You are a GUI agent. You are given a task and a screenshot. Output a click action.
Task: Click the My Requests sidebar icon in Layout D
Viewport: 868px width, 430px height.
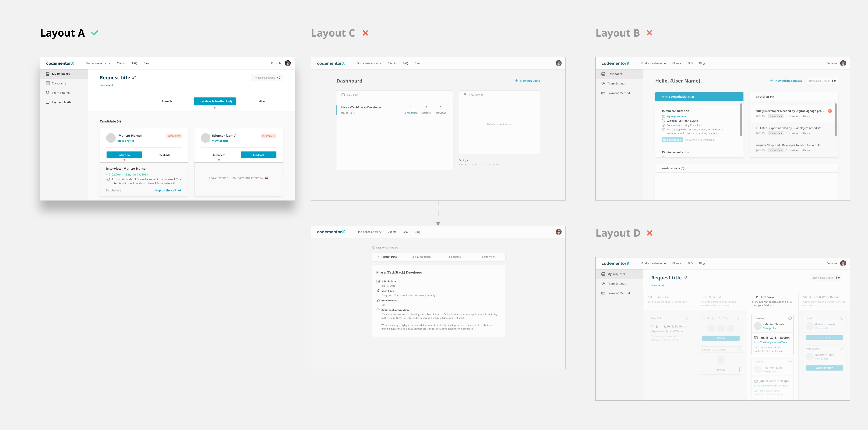(x=603, y=274)
